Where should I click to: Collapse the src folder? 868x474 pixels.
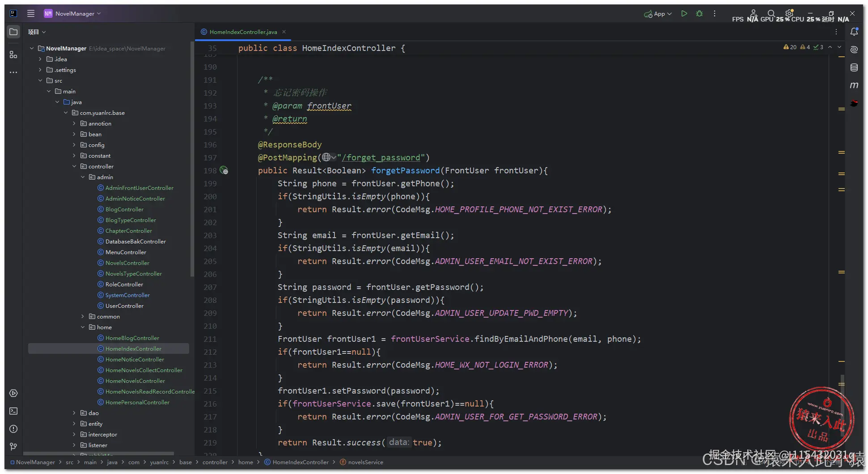(x=40, y=80)
